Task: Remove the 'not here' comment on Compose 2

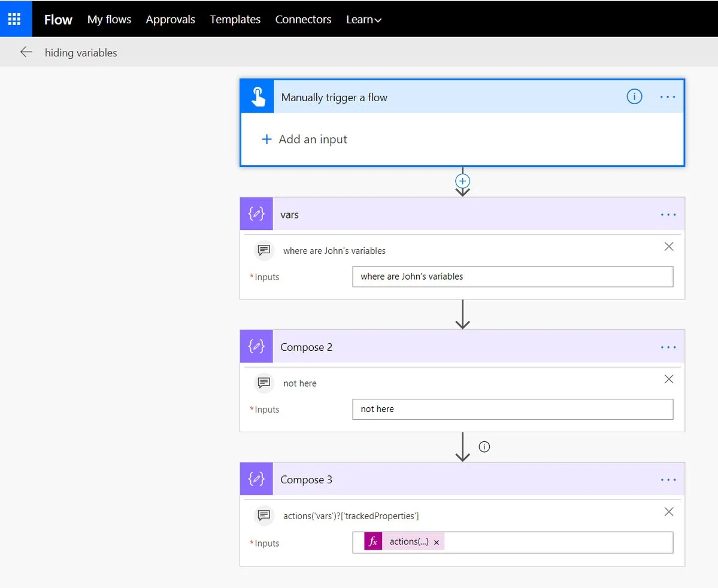Action: click(x=669, y=379)
